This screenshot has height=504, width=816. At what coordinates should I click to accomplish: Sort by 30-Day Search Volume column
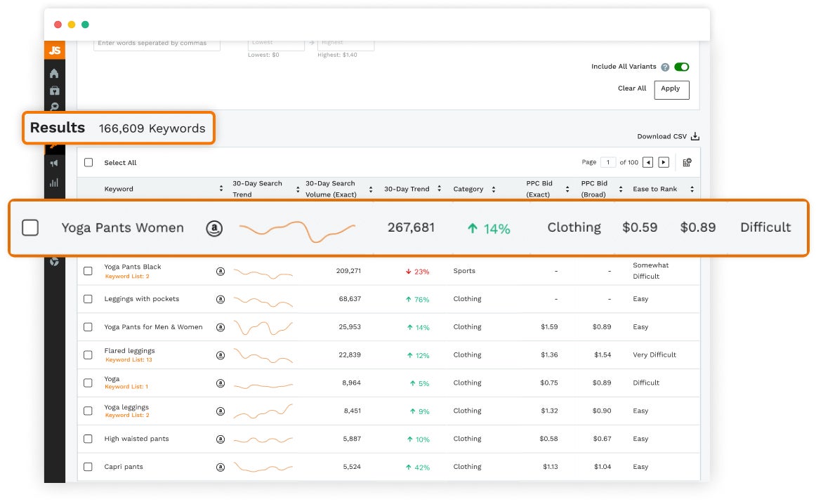point(371,189)
